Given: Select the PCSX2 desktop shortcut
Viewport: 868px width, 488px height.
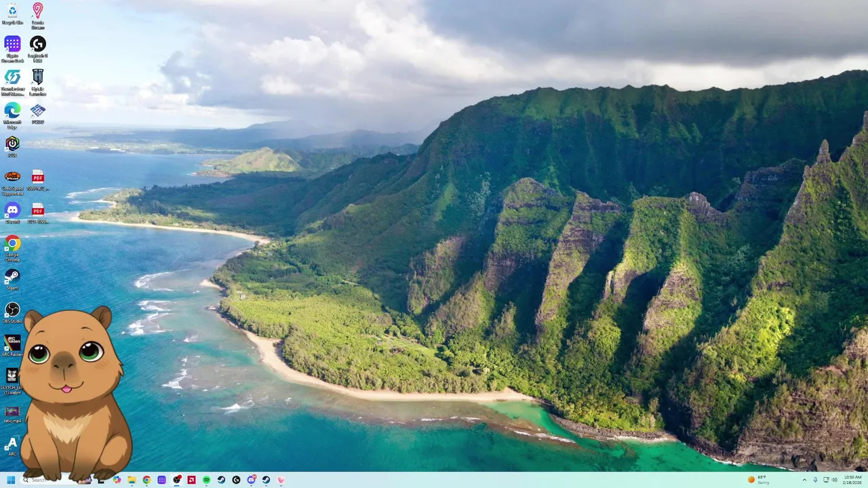Looking at the screenshot, I should 37,113.
